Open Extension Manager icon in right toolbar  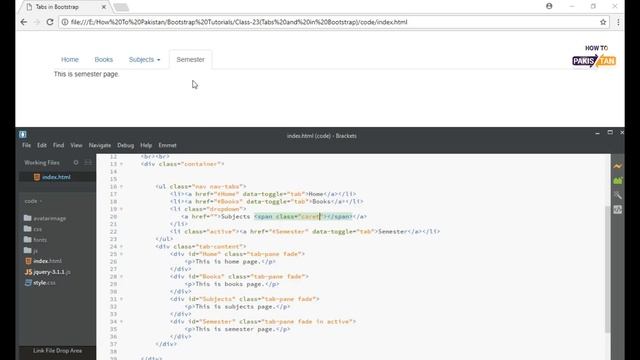618,181
